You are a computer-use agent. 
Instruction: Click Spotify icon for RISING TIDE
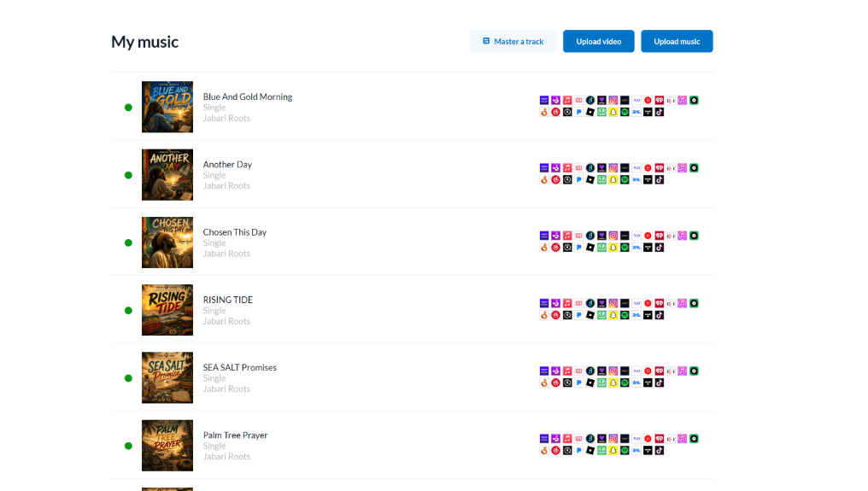pyautogui.click(x=625, y=315)
